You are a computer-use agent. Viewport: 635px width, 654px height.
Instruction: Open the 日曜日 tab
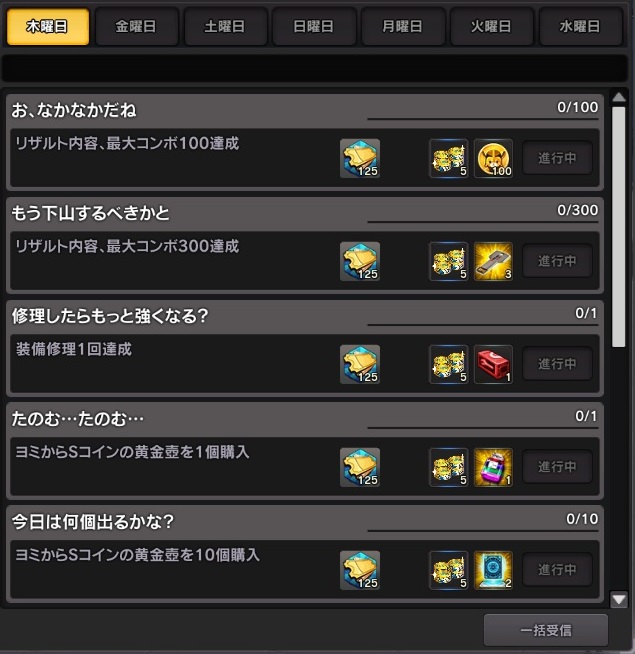click(314, 27)
